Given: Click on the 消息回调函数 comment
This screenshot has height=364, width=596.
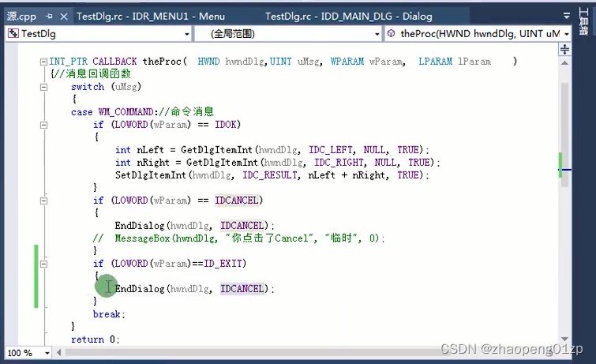Looking at the screenshot, I should pyautogui.click(x=92, y=73).
